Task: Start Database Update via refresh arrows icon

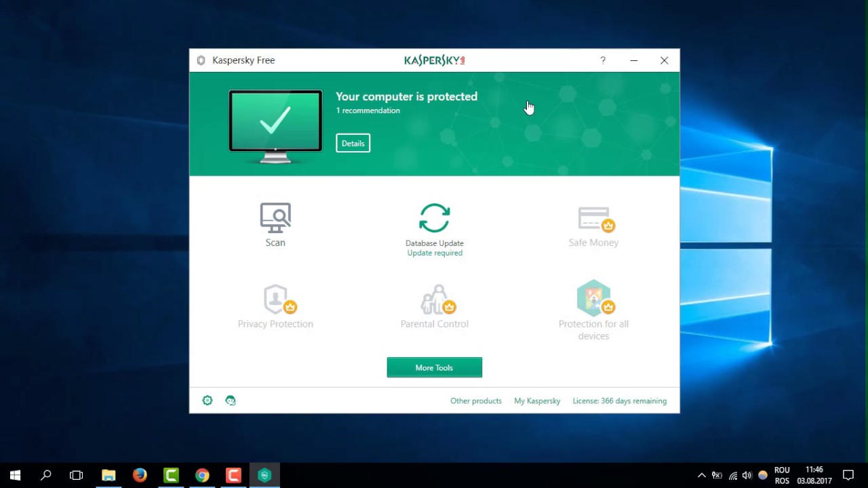Action: pos(435,218)
